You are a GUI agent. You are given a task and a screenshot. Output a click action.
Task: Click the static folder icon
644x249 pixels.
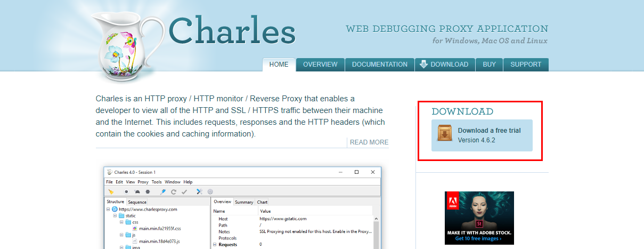122,216
